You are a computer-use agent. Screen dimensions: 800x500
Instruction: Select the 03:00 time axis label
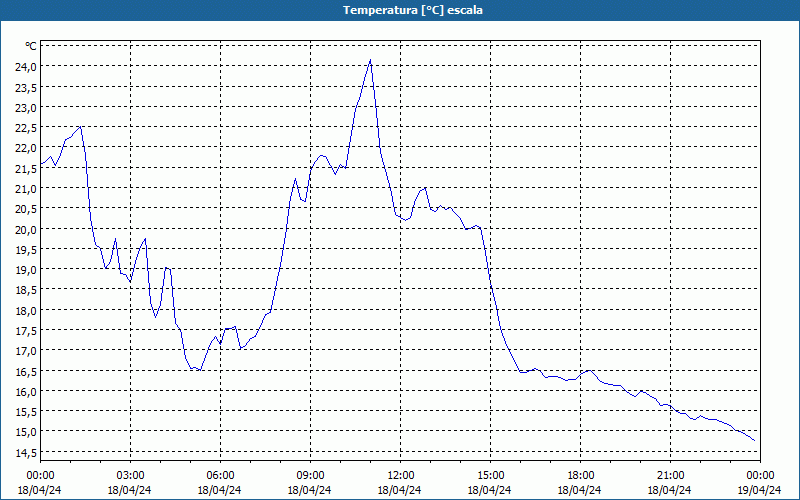(130, 476)
